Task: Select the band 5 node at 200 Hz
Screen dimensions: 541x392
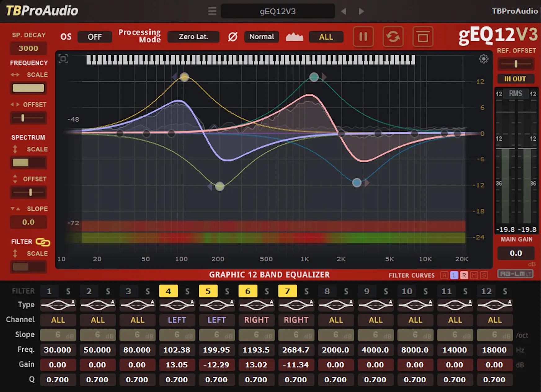Action: point(220,186)
